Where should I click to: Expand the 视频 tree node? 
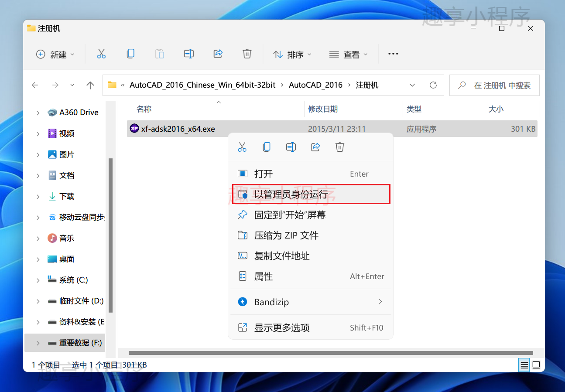[38, 133]
